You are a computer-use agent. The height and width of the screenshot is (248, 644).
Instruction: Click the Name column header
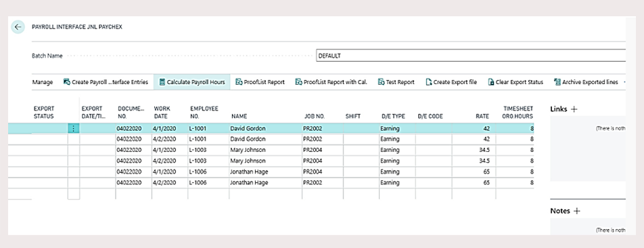coord(239,117)
